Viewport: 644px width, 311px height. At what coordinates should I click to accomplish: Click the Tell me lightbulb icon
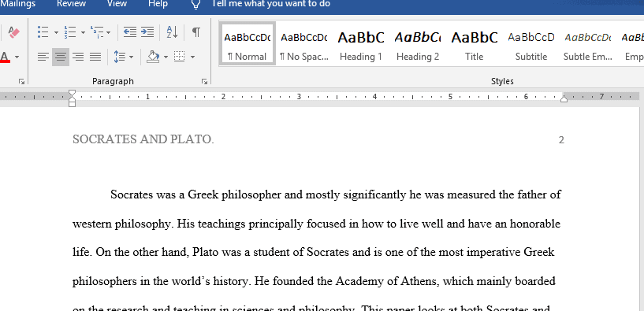(x=196, y=5)
